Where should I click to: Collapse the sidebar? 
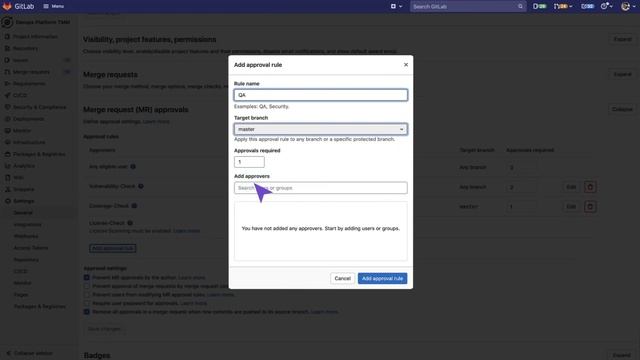[30, 353]
